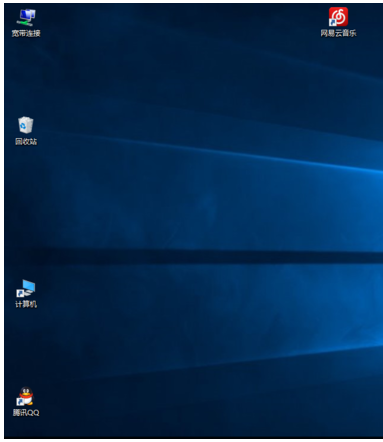Click the blue recycle symbol on the bin
The height and width of the screenshot is (442, 383).
pos(23,126)
